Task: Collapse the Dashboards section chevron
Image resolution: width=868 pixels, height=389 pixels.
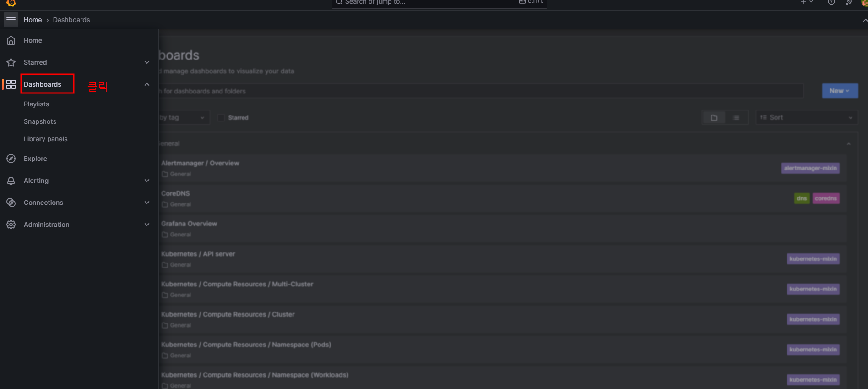Action: point(147,84)
